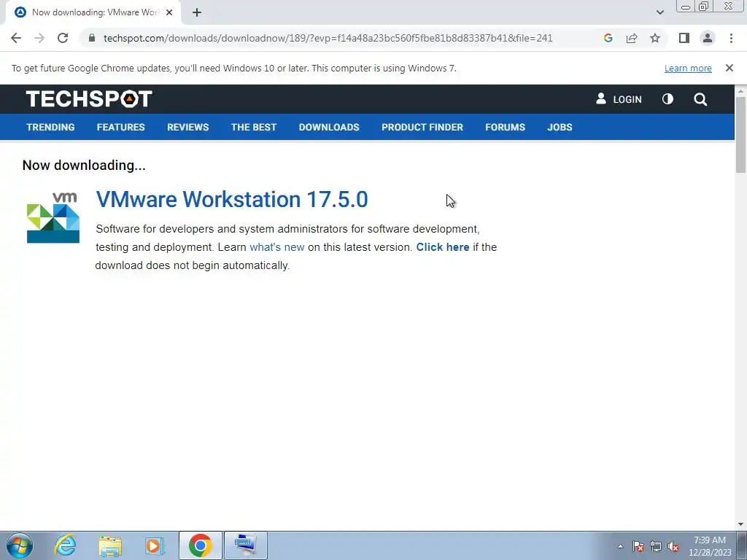Open Windows Explorer folder in taskbar
747x560 pixels.
pyautogui.click(x=110, y=545)
